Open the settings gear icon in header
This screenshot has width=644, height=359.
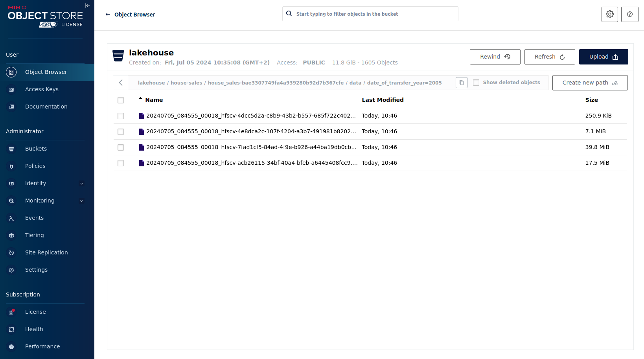(609, 14)
